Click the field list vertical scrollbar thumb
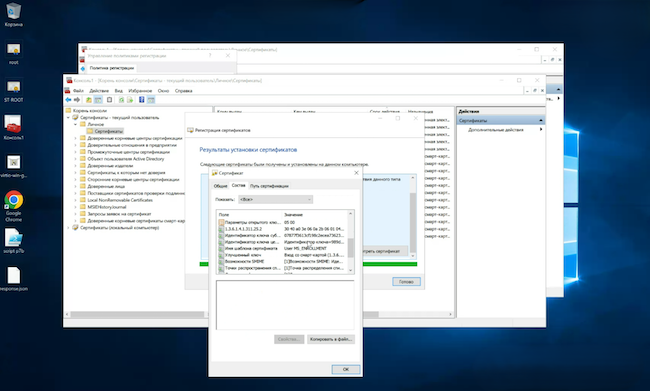 (x=351, y=248)
